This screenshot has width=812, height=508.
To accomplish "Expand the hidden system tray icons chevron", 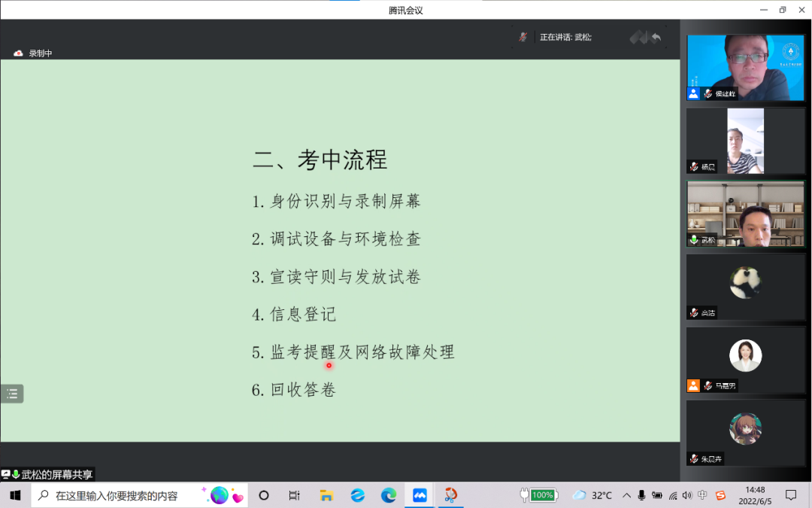I will (626, 495).
